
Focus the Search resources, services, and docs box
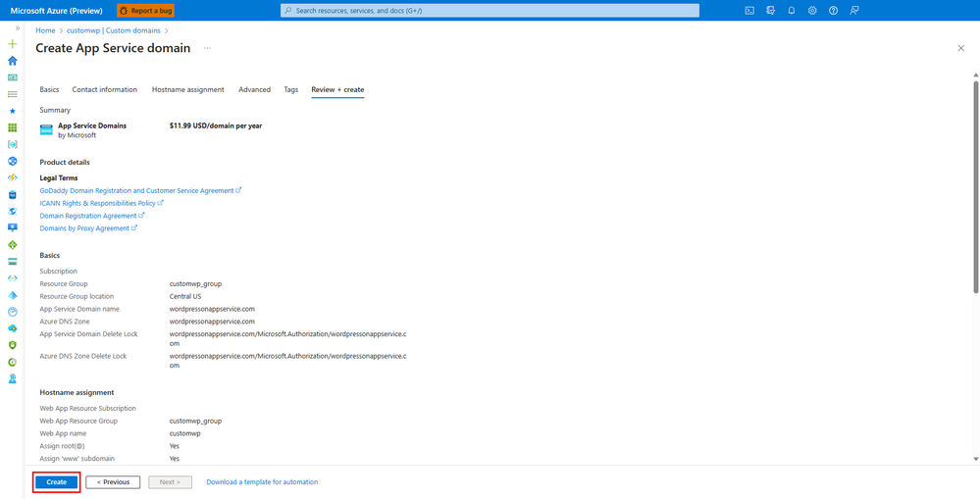click(x=490, y=11)
